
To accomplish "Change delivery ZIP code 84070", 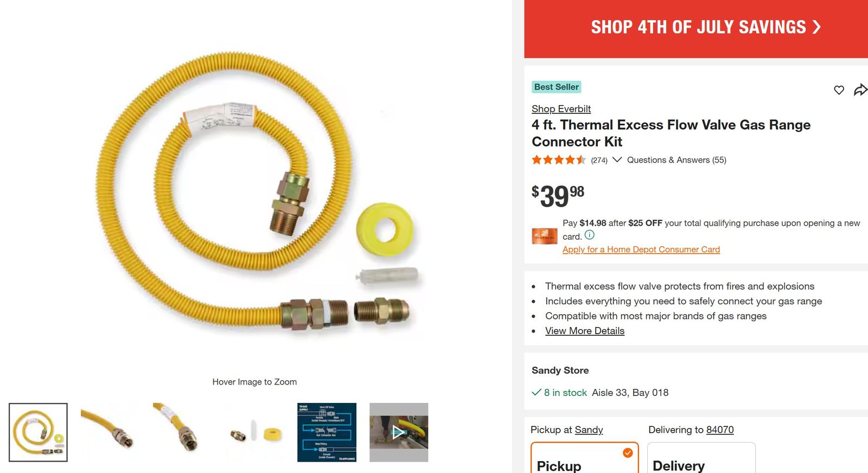I will (720, 430).
